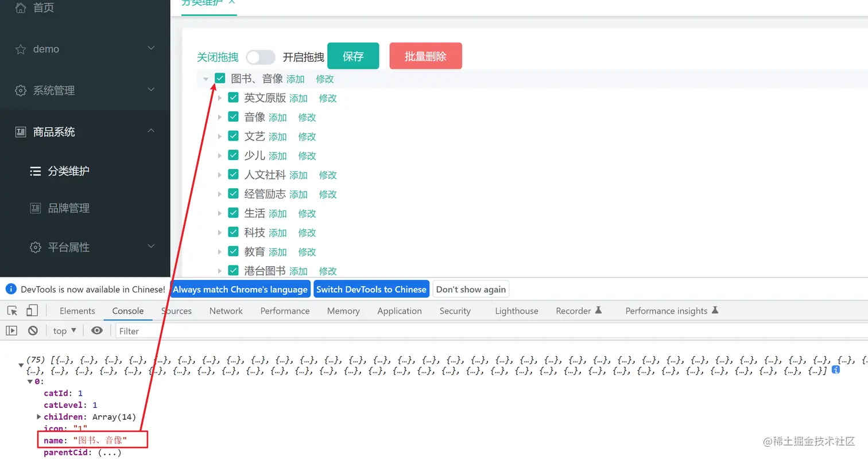The image size is (868, 460).
Task: Switch to the Elements tab
Action: point(77,311)
